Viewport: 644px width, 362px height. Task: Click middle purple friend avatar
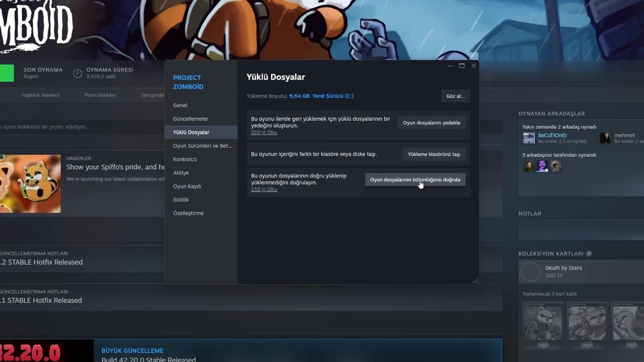(542, 166)
